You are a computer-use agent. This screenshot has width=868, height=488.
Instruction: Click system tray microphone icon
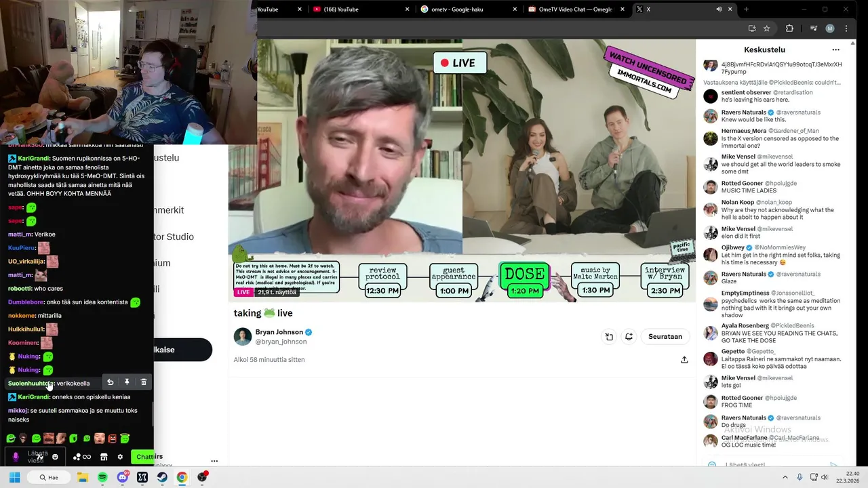coord(800,477)
